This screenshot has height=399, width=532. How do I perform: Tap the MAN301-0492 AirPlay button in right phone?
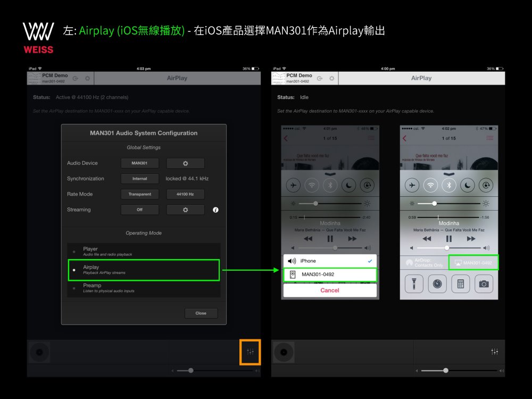point(473,263)
